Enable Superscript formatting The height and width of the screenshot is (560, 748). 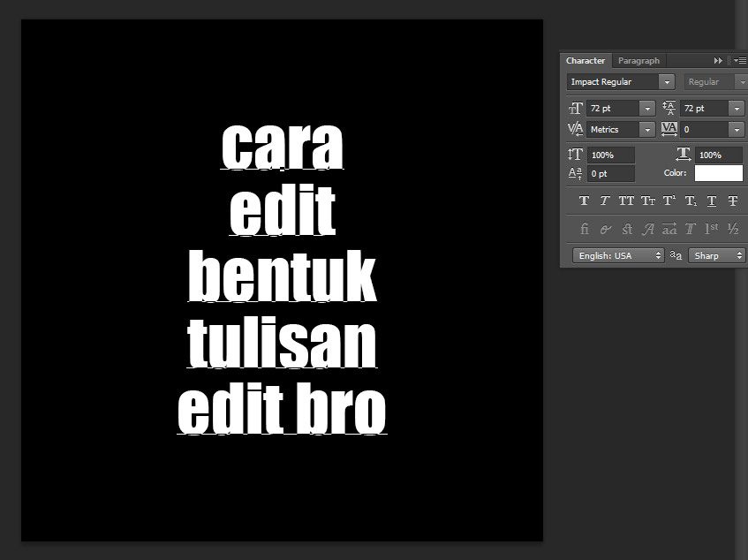tap(669, 201)
